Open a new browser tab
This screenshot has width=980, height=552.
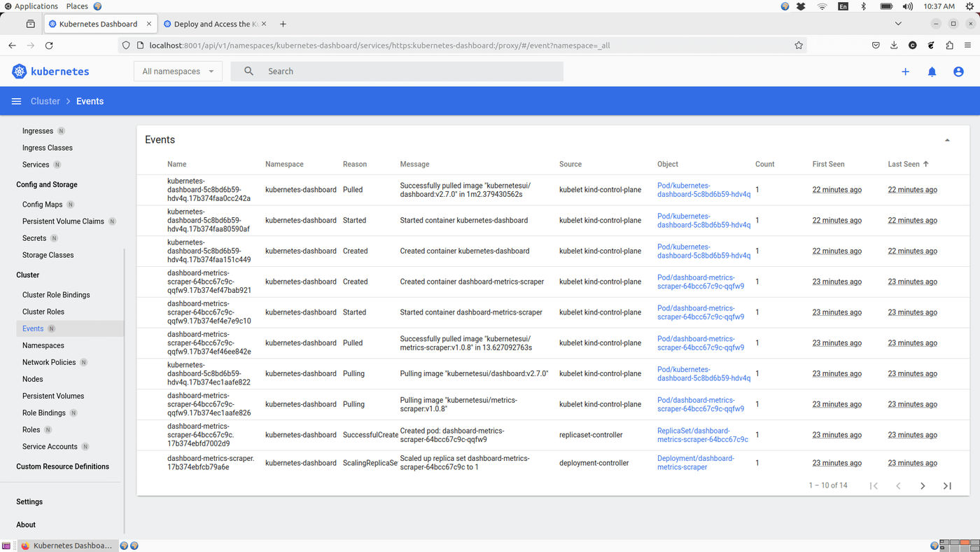[x=283, y=24]
